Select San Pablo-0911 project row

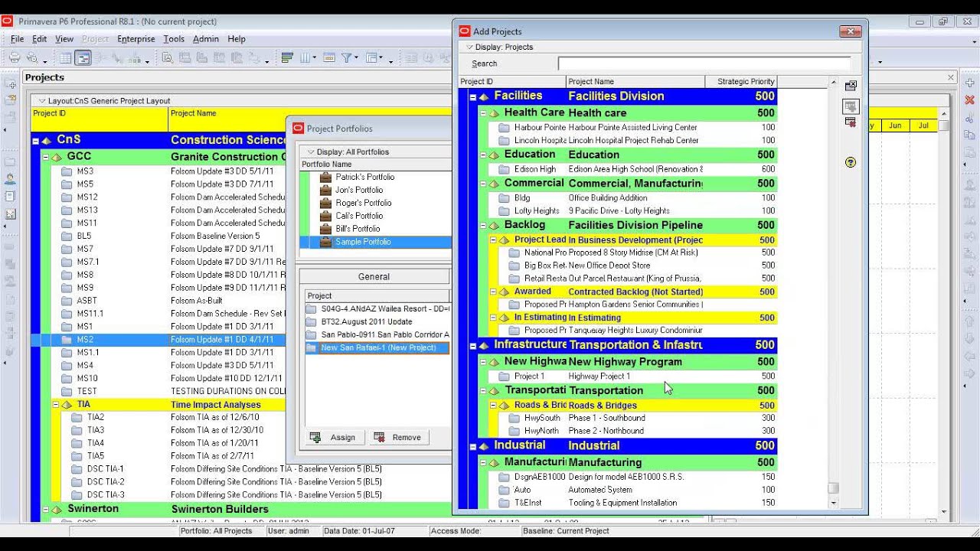tap(377, 334)
